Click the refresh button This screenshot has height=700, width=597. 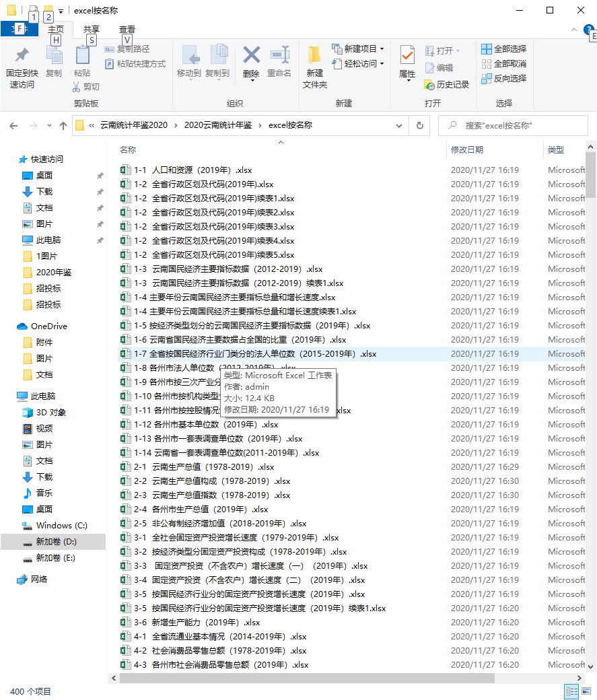pyautogui.click(x=420, y=126)
